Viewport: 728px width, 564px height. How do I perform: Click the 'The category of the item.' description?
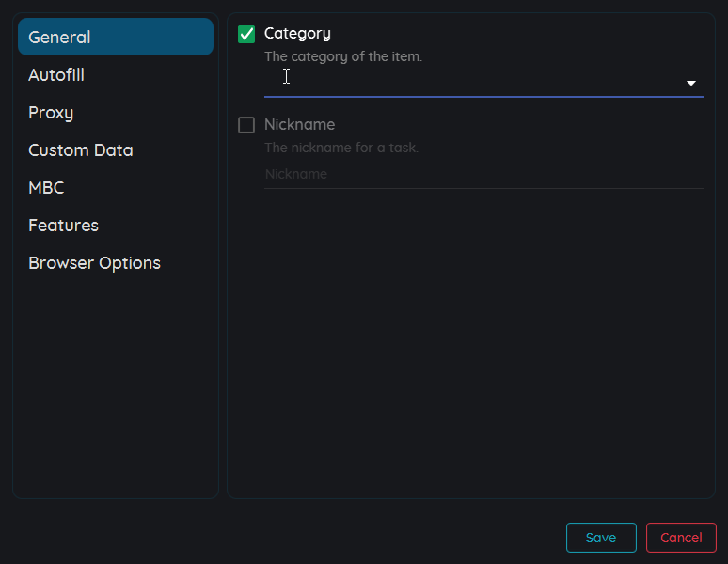point(343,56)
